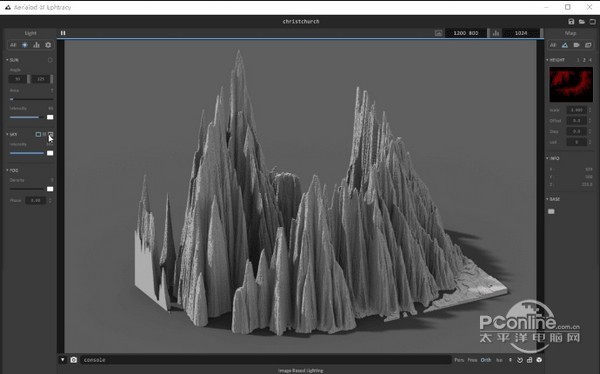Toggle image based lighting in SKY section

tap(51, 134)
